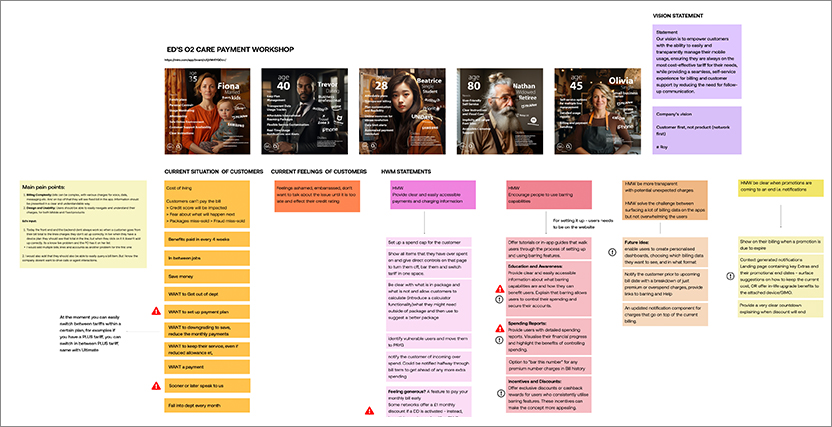Viewport: 832px width, 427px height.
Task: Select 'Sooner or later speak to us' note
Action: [x=207, y=386]
